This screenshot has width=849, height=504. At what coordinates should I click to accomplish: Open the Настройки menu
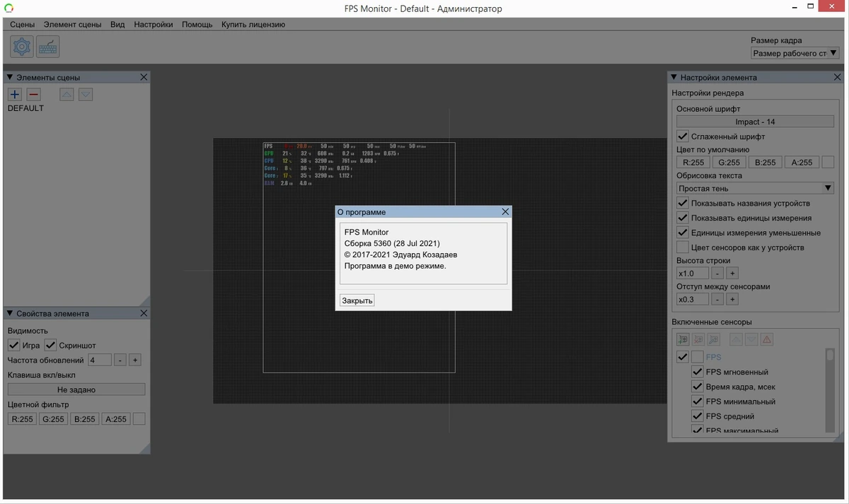pyautogui.click(x=154, y=24)
